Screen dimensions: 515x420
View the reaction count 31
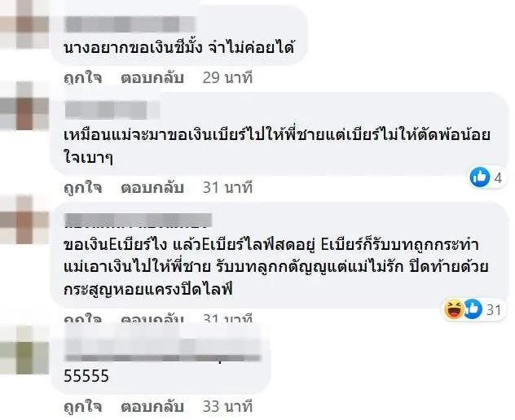[x=494, y=310]
